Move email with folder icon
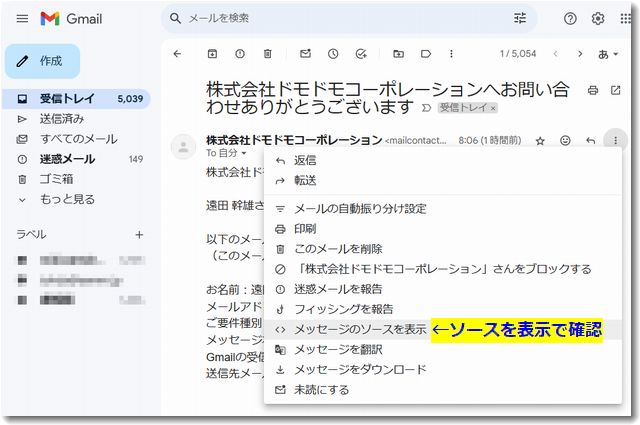Screen dimensions: 640x425 [x=398, y=53]
